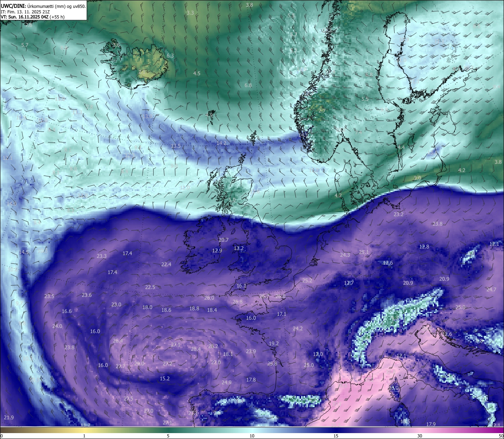Click the value 5.7 in the upper left
Viewport: 504px width, 439px height.
point(25,45)
